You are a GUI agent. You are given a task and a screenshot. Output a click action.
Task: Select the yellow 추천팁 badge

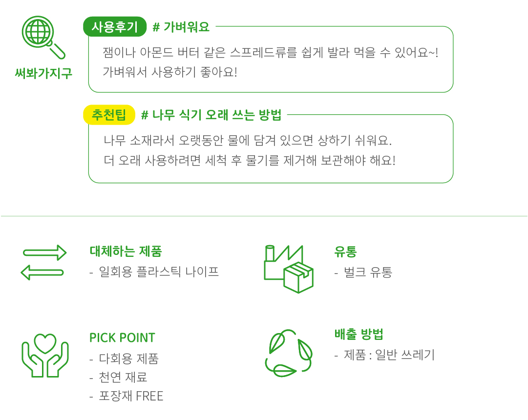tap(109, 115)
